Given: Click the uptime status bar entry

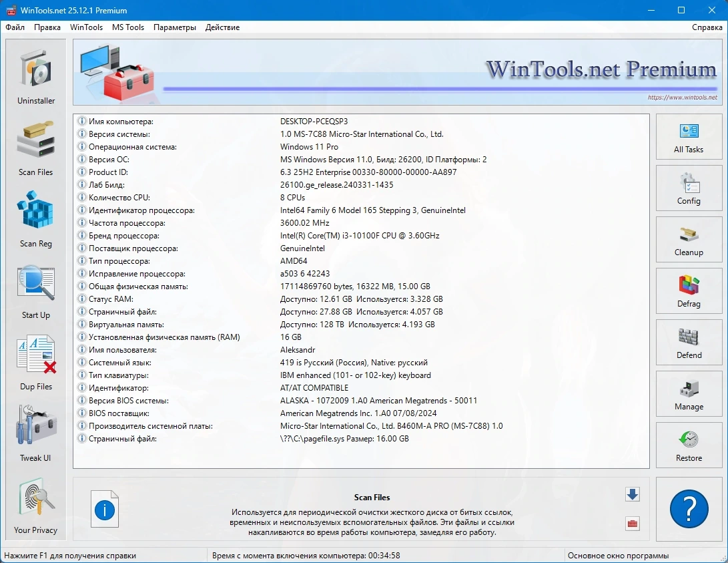Looking at the screenshot, I should click(x=306, y=556).
